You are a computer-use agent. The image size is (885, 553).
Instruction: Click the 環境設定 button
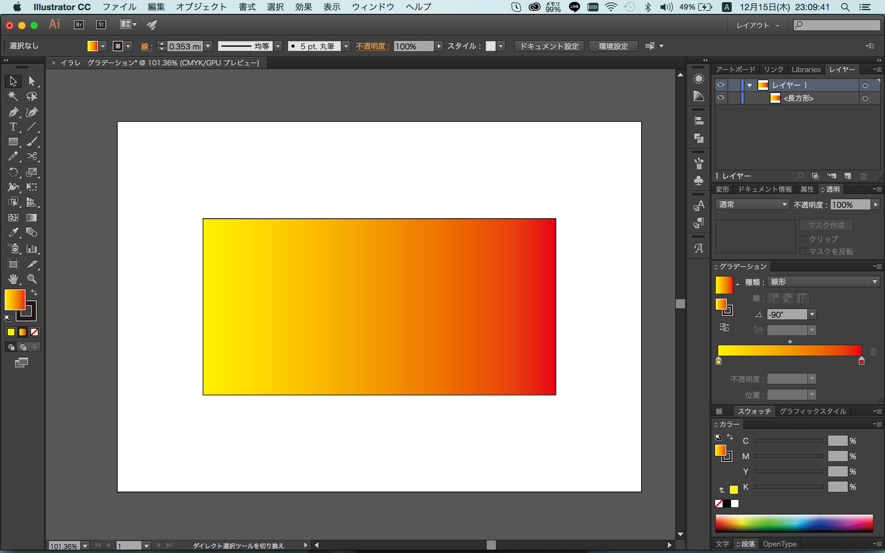coord(612,46)
